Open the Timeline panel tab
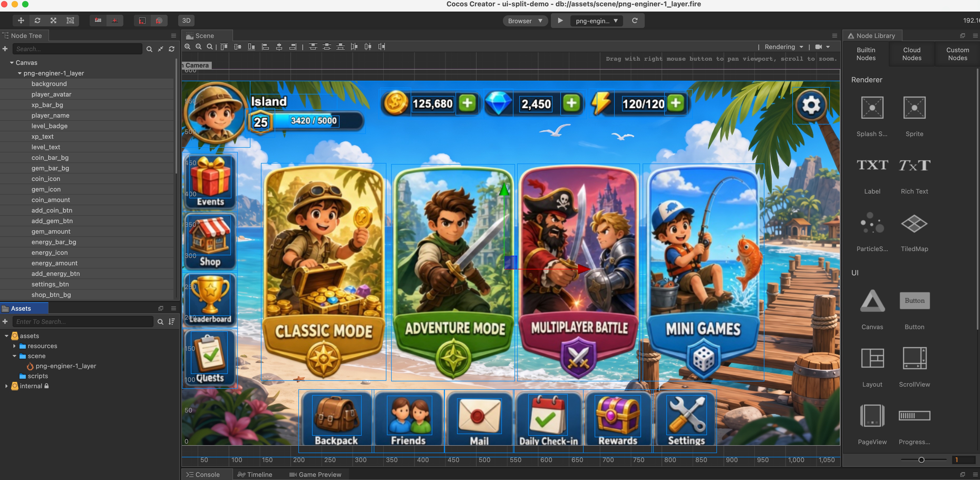980x480 pixels. (x=255, y=474)
